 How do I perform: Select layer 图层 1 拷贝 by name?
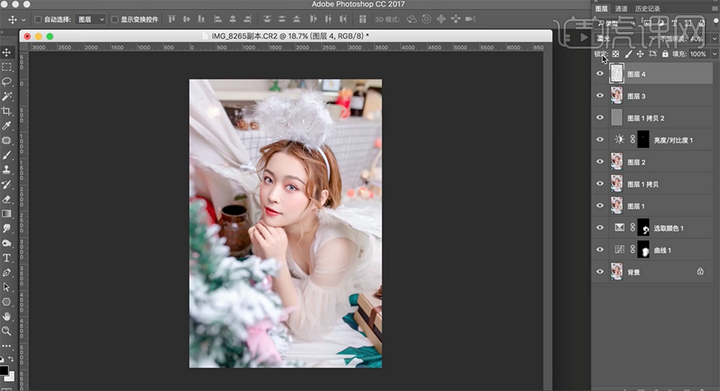pos(642,184)
